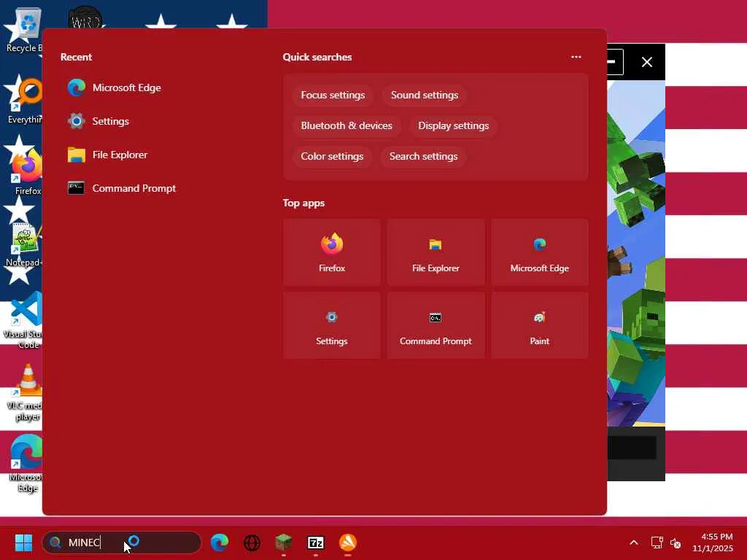Image resolution: width=747 pixels, height=560 pixels.
Task: Open the 7-Zip taskbar icon
Action: pyautogui.click(x=315, y=542)
